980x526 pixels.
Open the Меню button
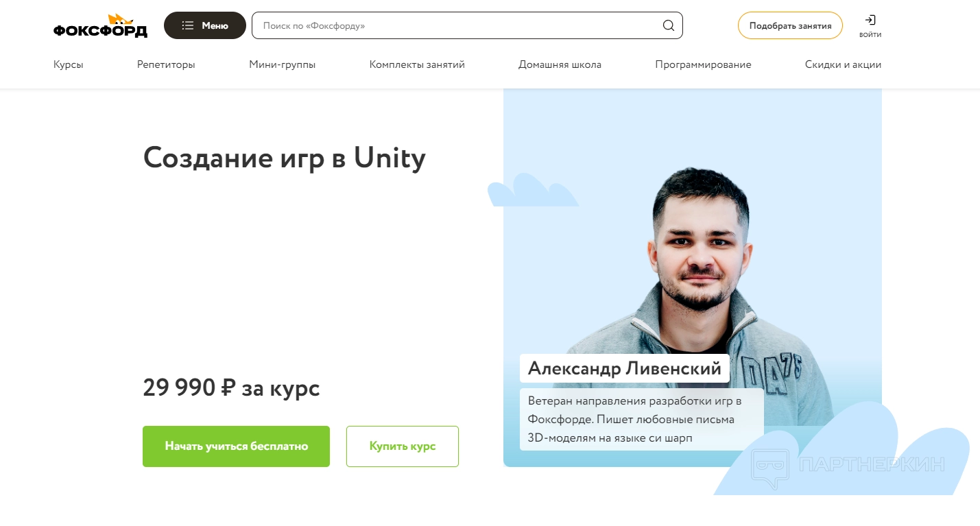205,25
